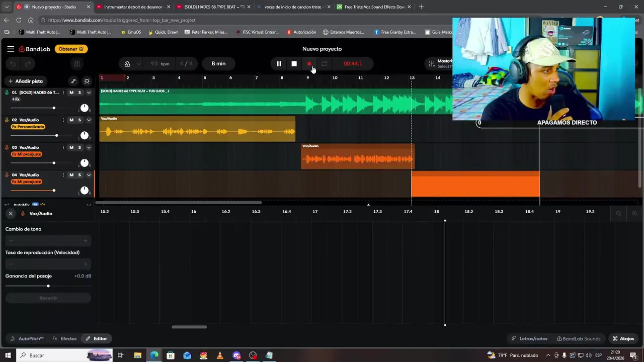Click the BandLab logo

click(x=35, y=49)
